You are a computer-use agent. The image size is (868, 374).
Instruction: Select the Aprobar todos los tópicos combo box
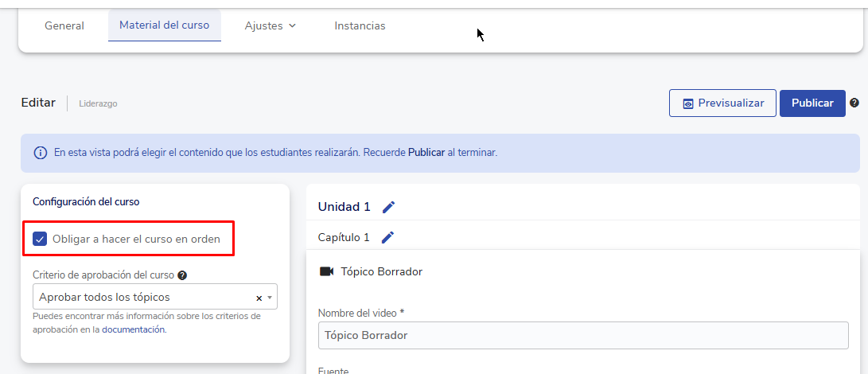143,297
